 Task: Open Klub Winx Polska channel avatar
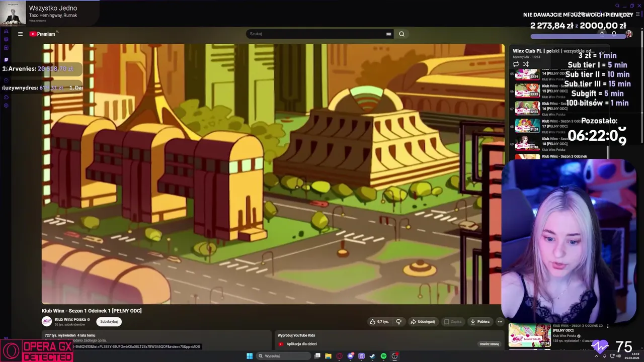click(x=47, y=321)
